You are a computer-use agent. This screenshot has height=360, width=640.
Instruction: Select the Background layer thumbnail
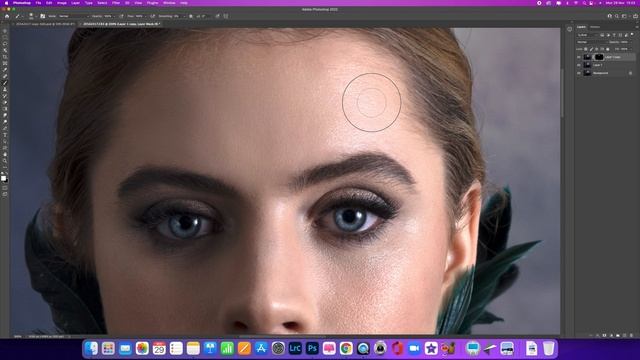[587, 73]
